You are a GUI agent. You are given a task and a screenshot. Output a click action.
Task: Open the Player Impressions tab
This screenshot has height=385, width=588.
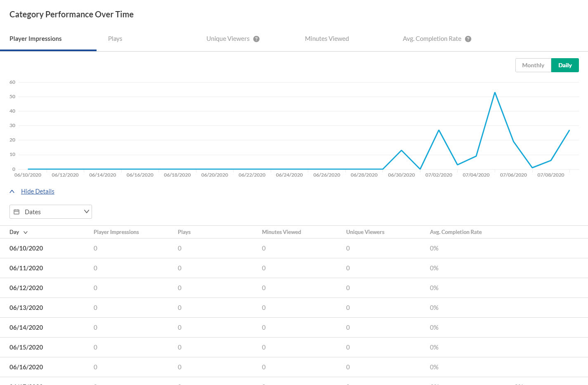[x=35, y=39]
